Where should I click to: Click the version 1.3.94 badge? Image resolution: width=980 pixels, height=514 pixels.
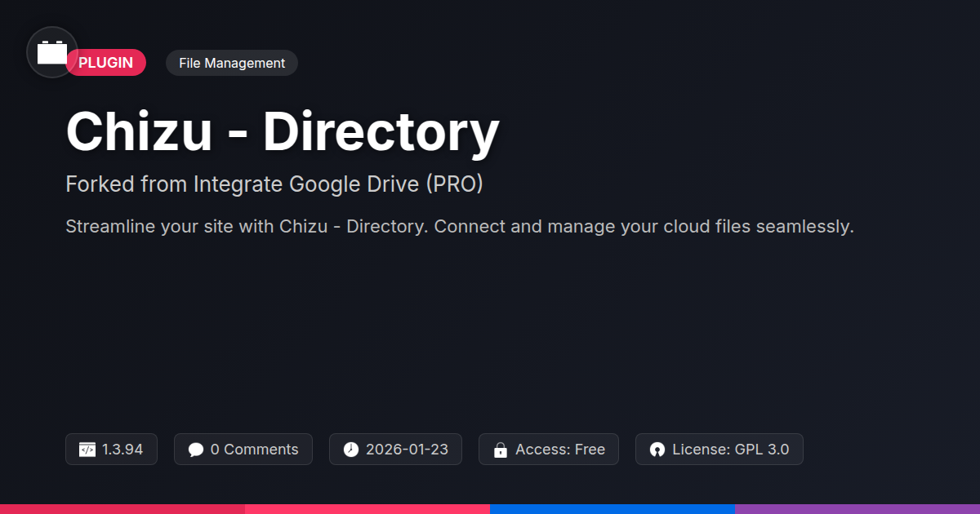pyautogui.click(x=111, y=450)
